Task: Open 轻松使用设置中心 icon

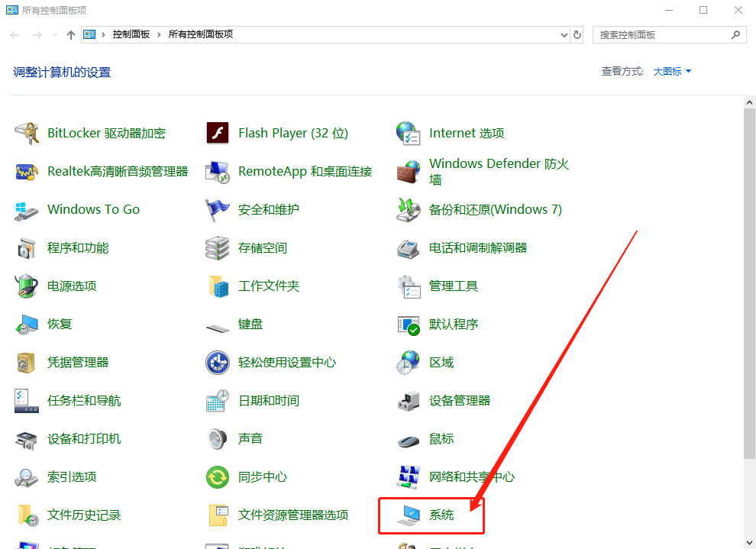Action: pos(218,363)
